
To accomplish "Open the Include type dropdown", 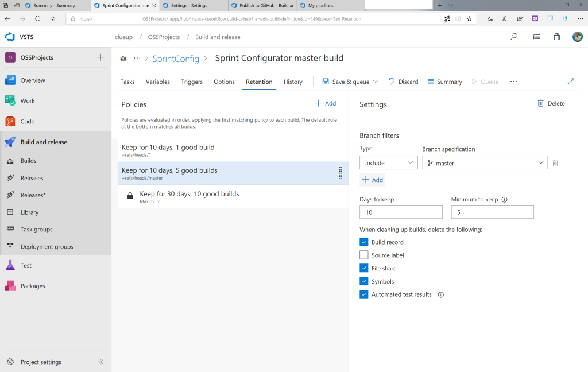I will point(389,163).
